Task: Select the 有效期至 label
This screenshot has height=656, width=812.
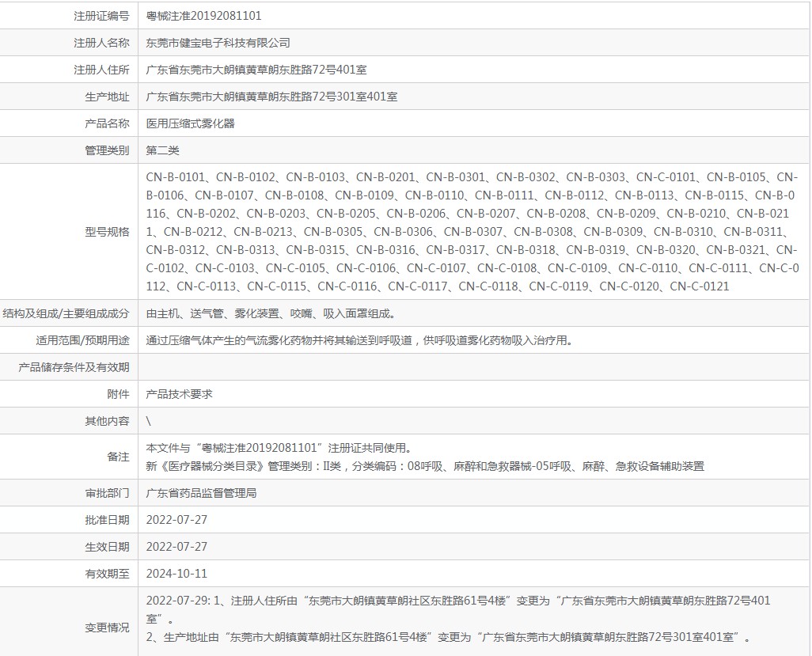Action: pyautogui.click(x=107, y=574)
